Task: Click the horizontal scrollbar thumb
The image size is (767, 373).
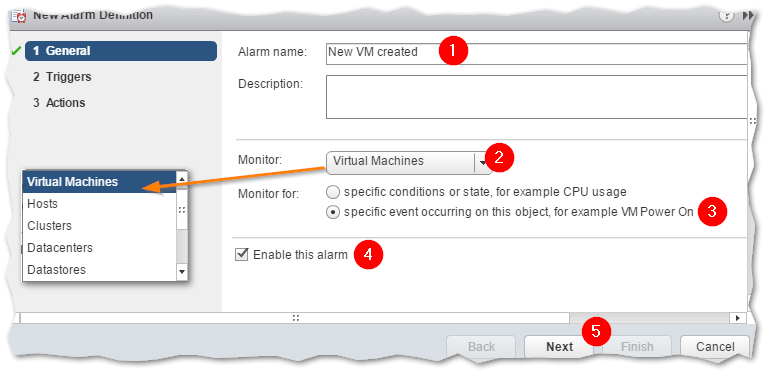Action: click(295, 318)
